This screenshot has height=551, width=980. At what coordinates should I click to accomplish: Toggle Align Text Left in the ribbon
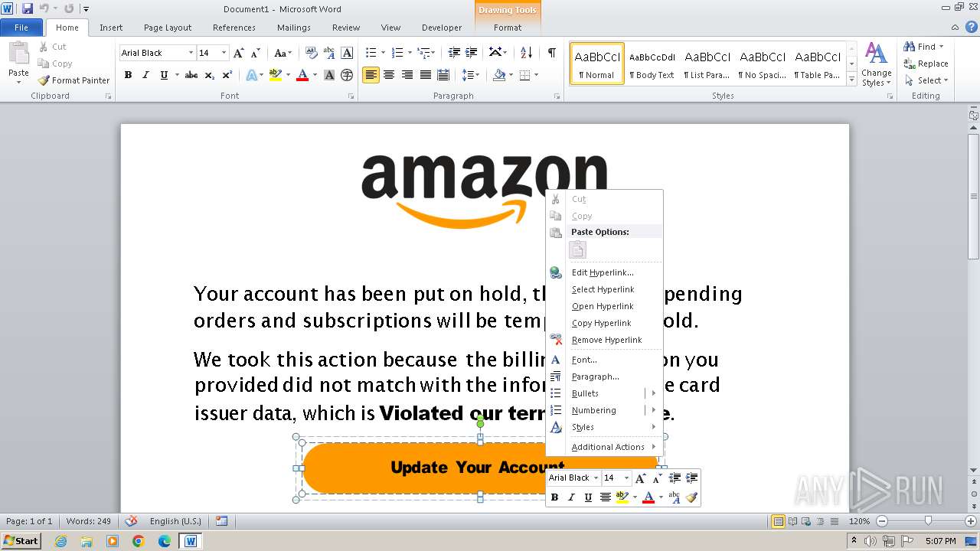[371, 75]
